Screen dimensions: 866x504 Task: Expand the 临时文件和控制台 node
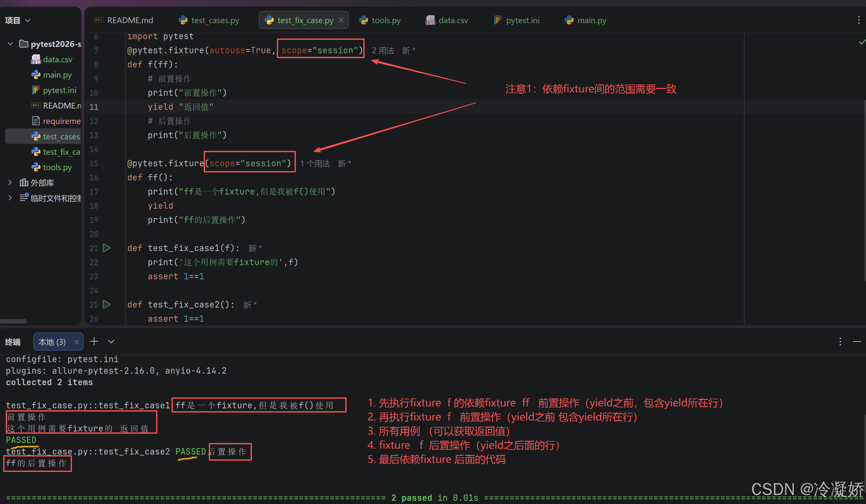pos(10,198)
